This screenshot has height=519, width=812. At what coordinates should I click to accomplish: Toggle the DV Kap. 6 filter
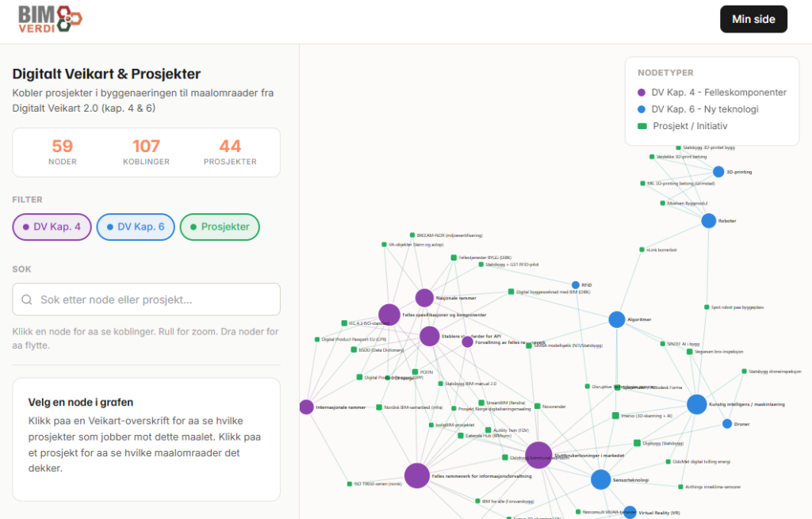point(136,227)
